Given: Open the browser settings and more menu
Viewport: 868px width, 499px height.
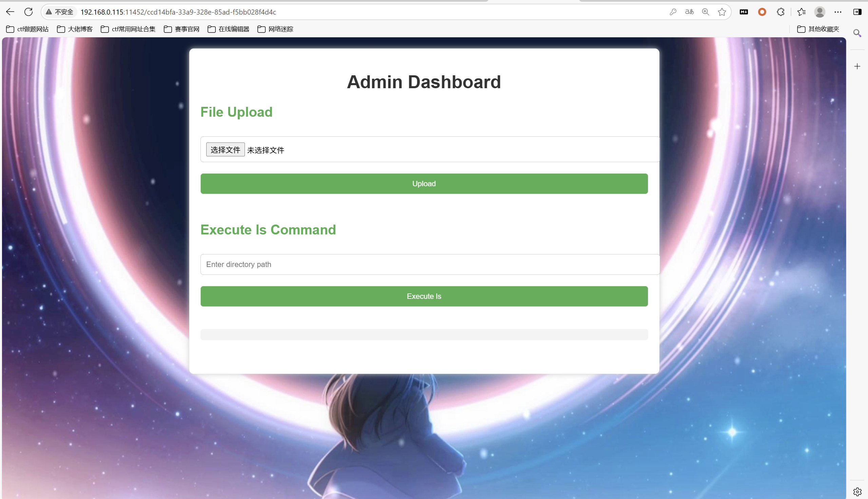Looking at the screenshot, I should pos(838,12).
